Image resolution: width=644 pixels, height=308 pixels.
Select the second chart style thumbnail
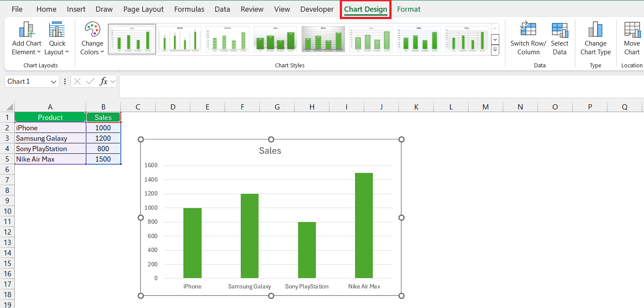[x=180, y=39]
